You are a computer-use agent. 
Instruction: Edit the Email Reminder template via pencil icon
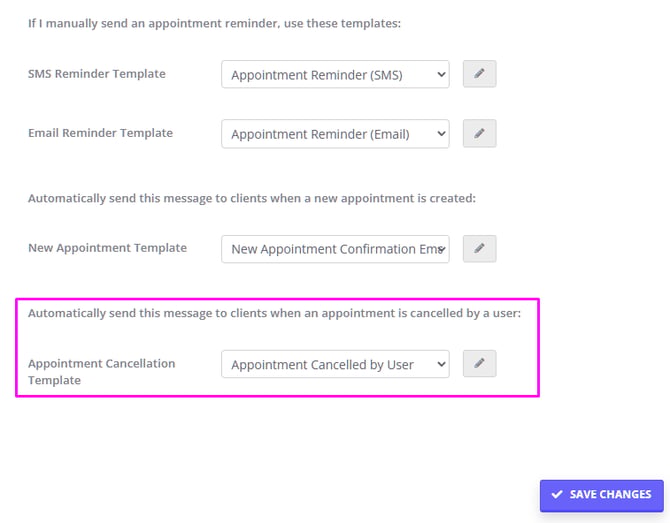479,133
